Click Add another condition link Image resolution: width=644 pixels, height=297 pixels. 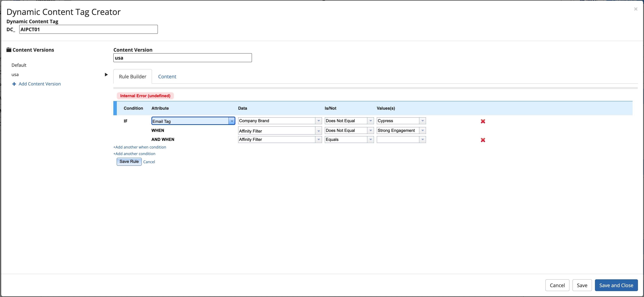(134, 154)
